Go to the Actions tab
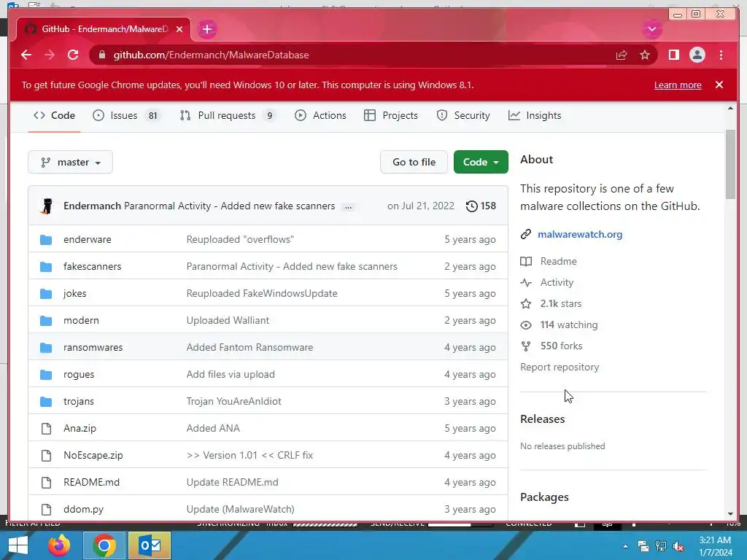 (321, 115)
